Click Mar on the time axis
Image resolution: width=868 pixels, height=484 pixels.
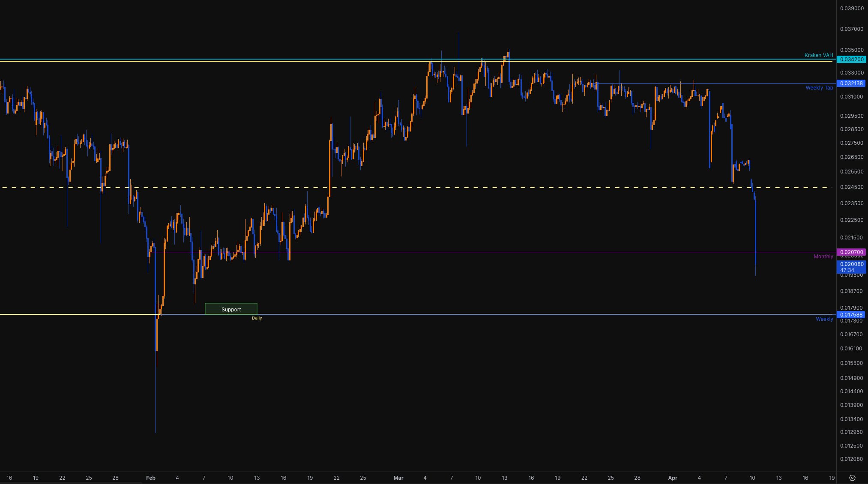398,478
